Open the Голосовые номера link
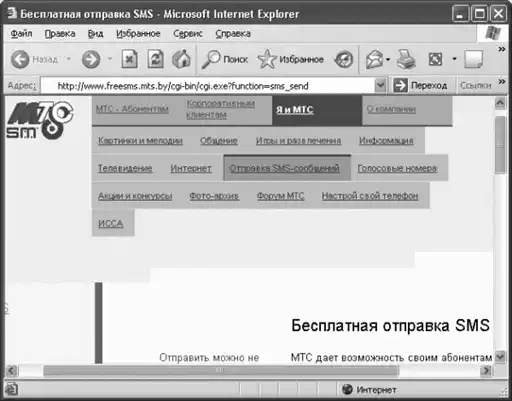Screen dimensions: 512x401 pyautogui.click(x=397, y=168)
